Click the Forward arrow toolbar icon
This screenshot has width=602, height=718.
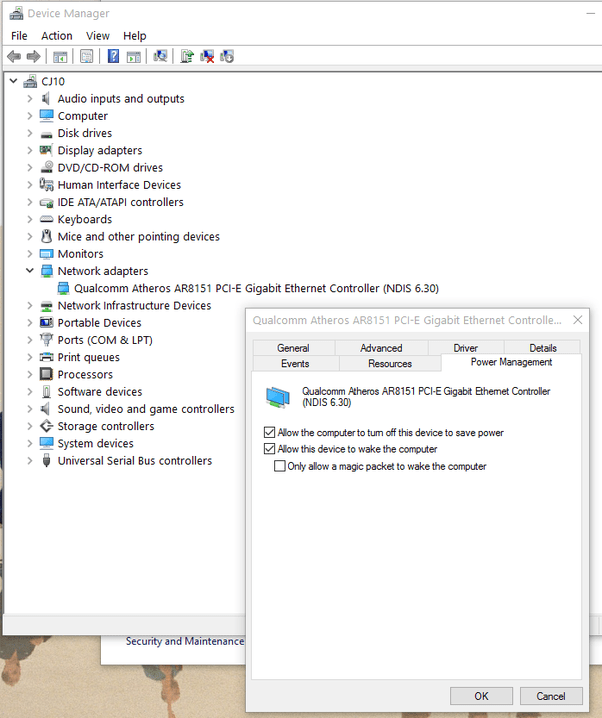coord(33,57)
